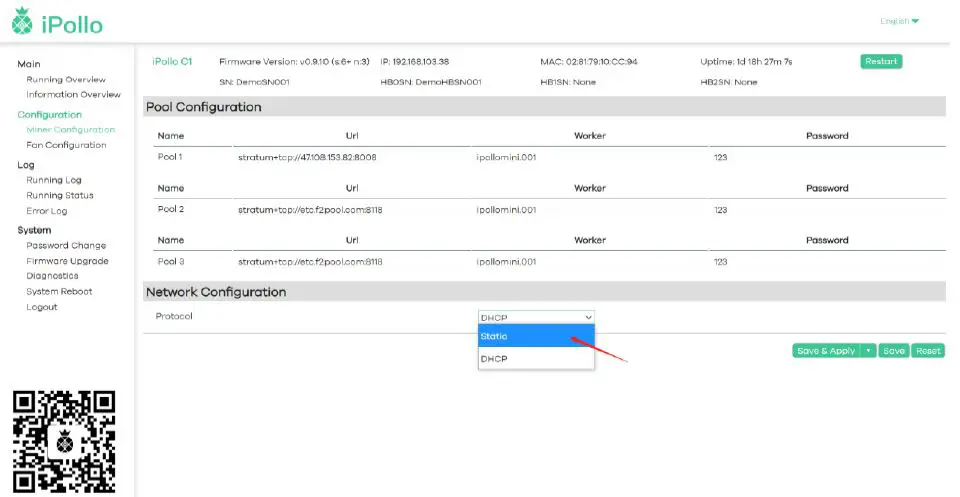960x497 pixels.
Task: Choose DHCP option in open list
Action: (536, 359)
